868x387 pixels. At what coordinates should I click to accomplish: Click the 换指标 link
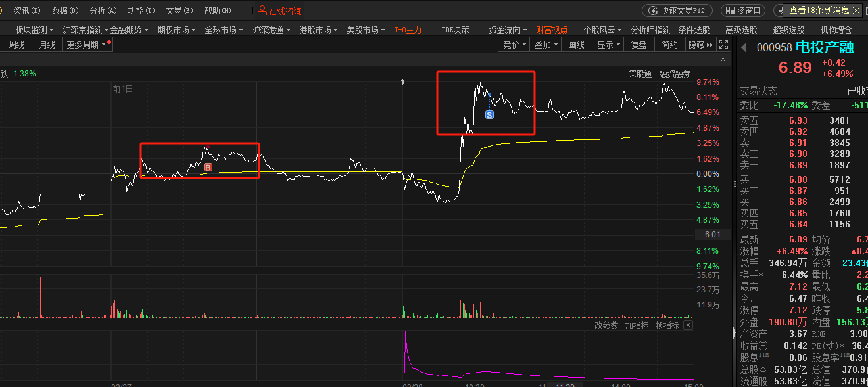(x=666, y=325)
